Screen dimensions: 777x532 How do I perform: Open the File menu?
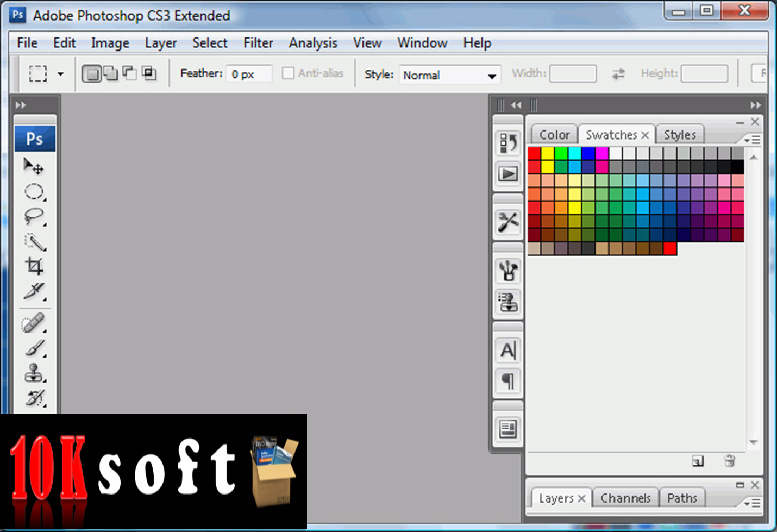pyautogui.click(x=27, y=43)
